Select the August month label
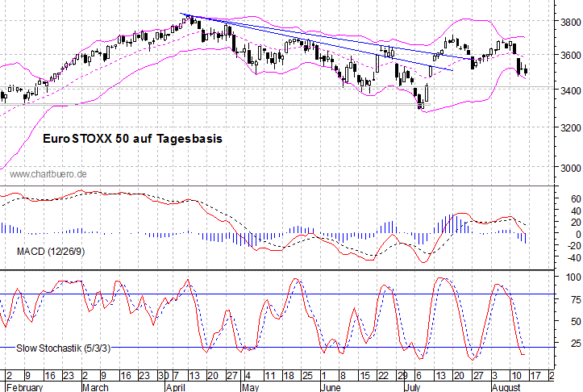Image resolution: width=583 pixels, height=392 pixels. (506, 387)
